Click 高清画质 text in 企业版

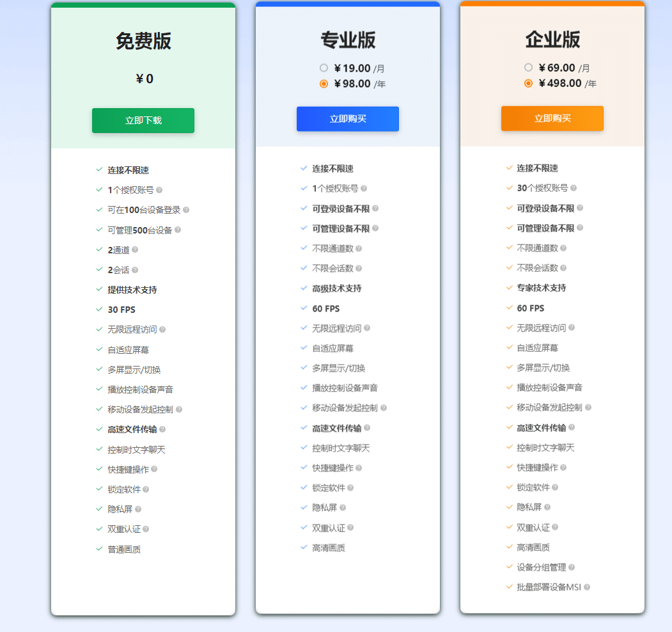pos(533,548)
